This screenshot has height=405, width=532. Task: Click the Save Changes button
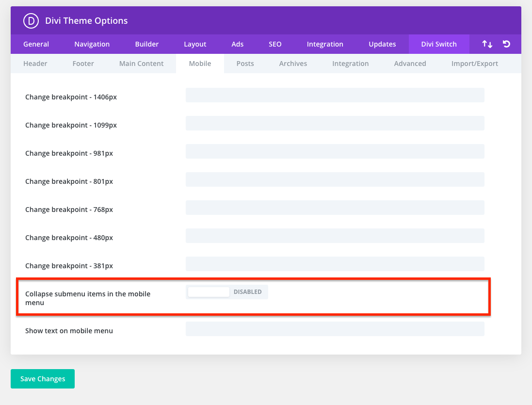43,379
